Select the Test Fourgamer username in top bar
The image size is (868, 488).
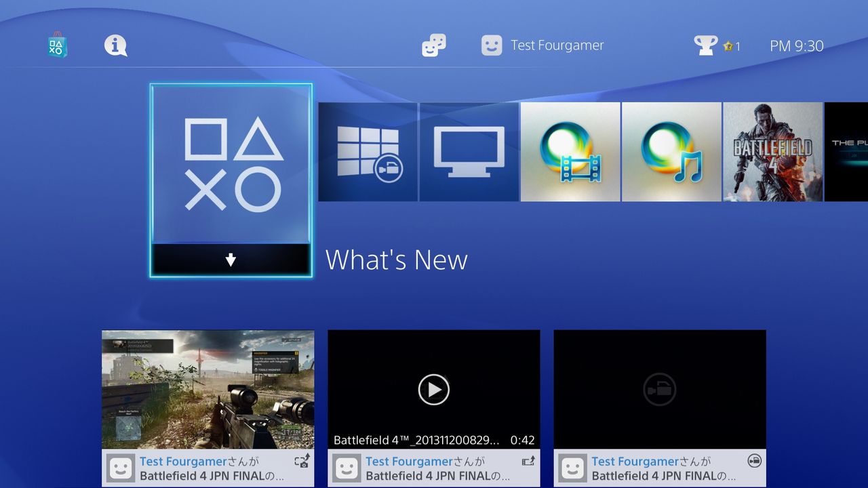[x=557, y=45]
